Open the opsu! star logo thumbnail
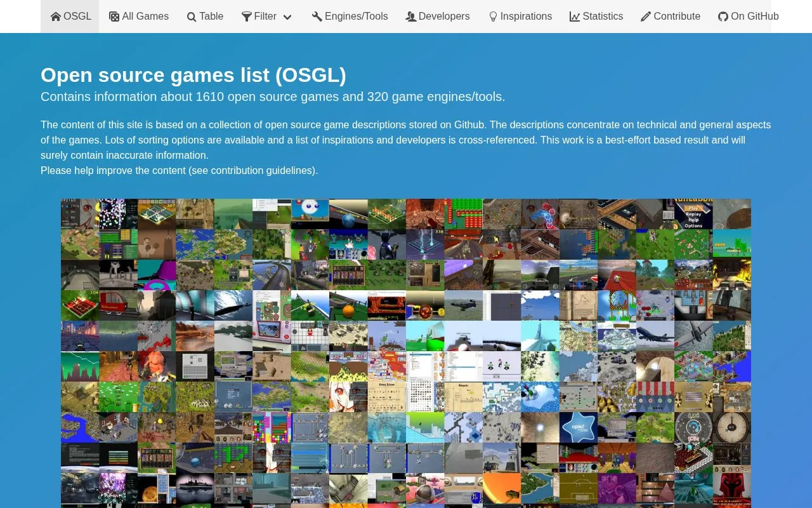 pos(579,427)
